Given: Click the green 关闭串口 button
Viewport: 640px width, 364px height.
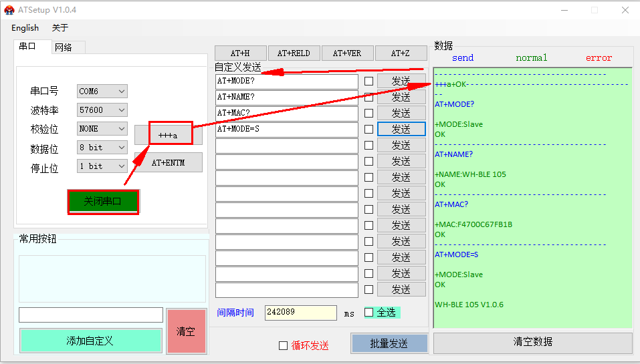Looking at the screenshot, I should tap(103, 202).
